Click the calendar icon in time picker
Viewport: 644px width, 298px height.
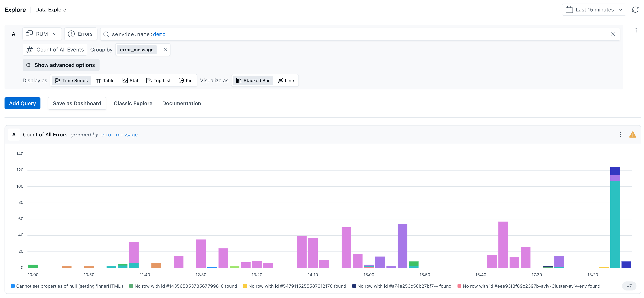(569, 10)
